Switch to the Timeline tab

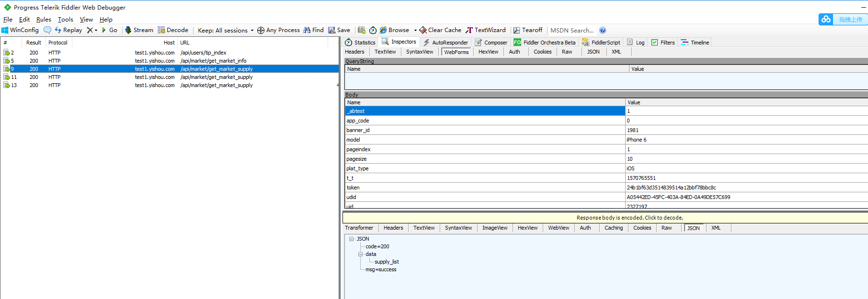tap(695, 43)
